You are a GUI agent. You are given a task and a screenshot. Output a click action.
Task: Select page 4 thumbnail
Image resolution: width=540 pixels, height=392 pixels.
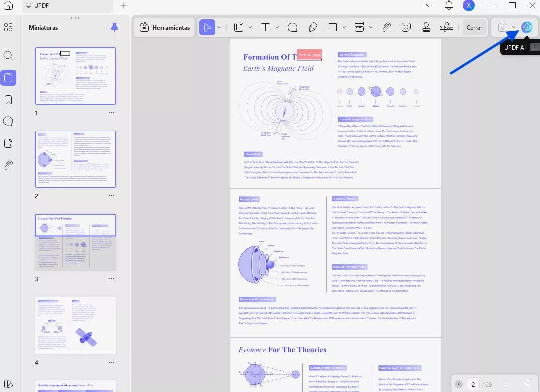[x=75, y=326]
